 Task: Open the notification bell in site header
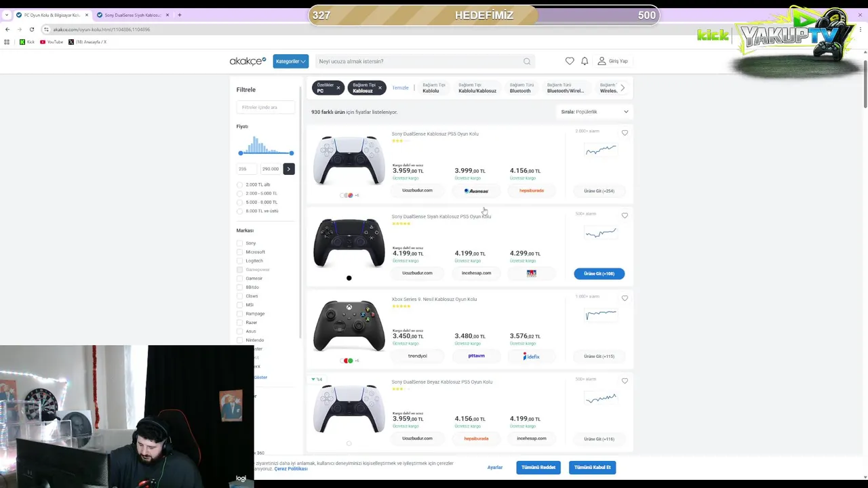click(x=585, y=61)
